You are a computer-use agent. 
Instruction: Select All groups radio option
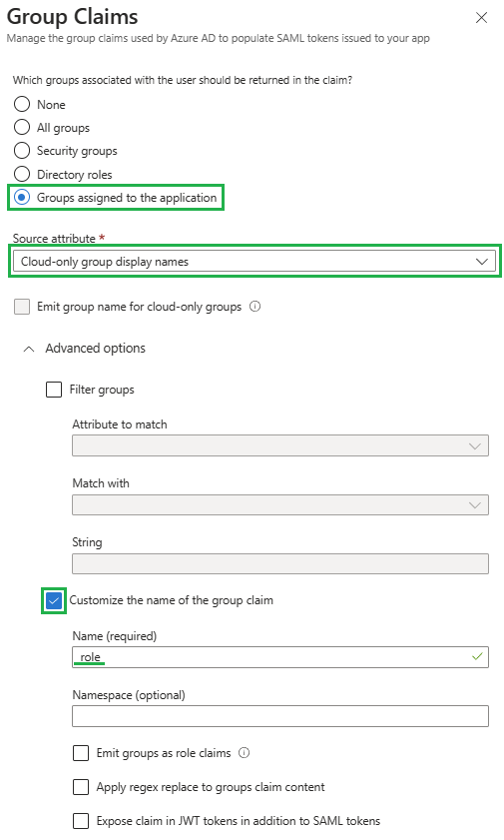coord(22,127)
